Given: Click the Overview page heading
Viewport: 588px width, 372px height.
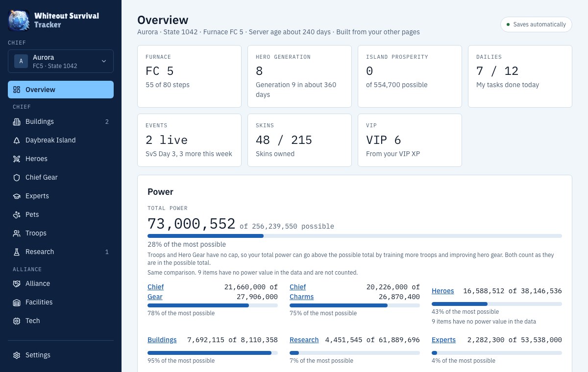Looking at the screenshot, I should tap(163, 20).
